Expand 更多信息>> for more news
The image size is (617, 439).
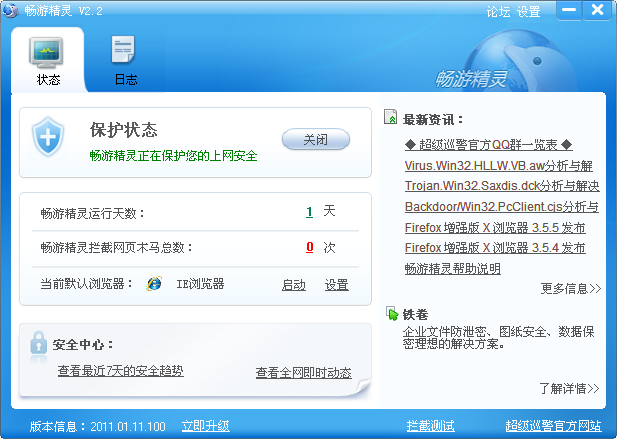[570, 289]
